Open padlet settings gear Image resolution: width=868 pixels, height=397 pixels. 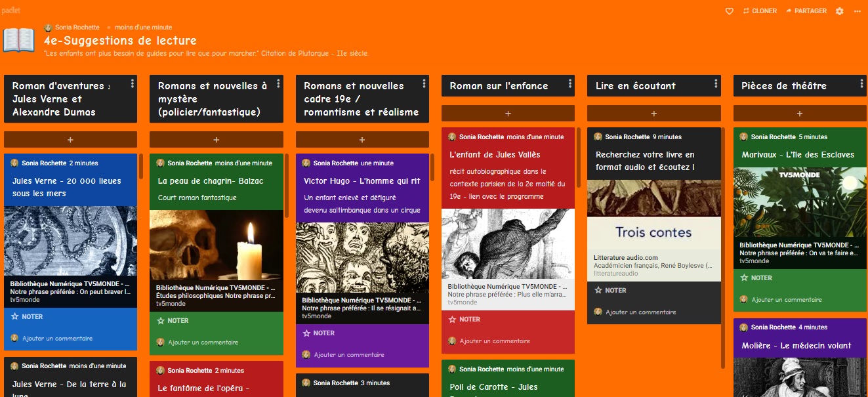[x=840, y=11]
